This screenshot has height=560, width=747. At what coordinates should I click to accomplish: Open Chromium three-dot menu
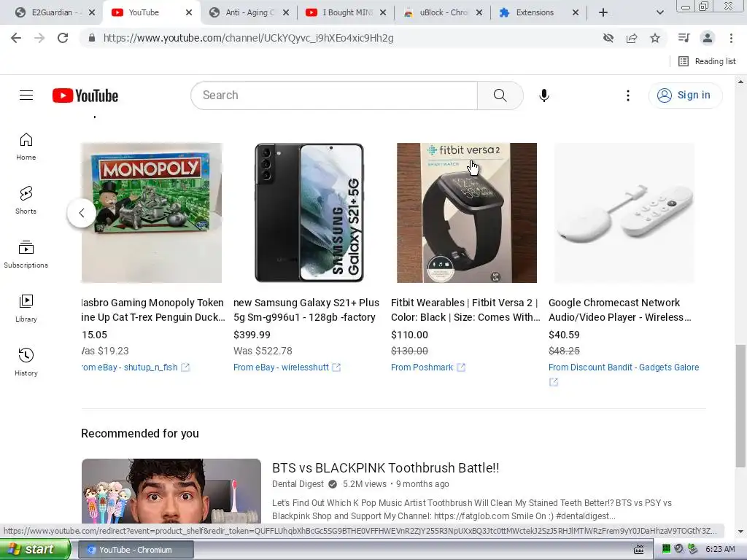coord(731,38)
